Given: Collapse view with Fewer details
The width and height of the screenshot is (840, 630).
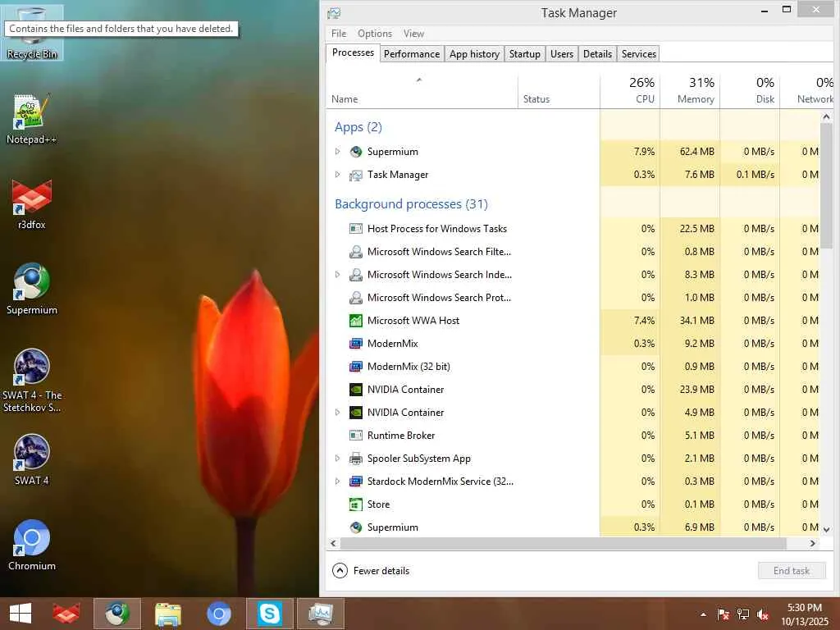Looking at the screenshot, I should point(371,571).
